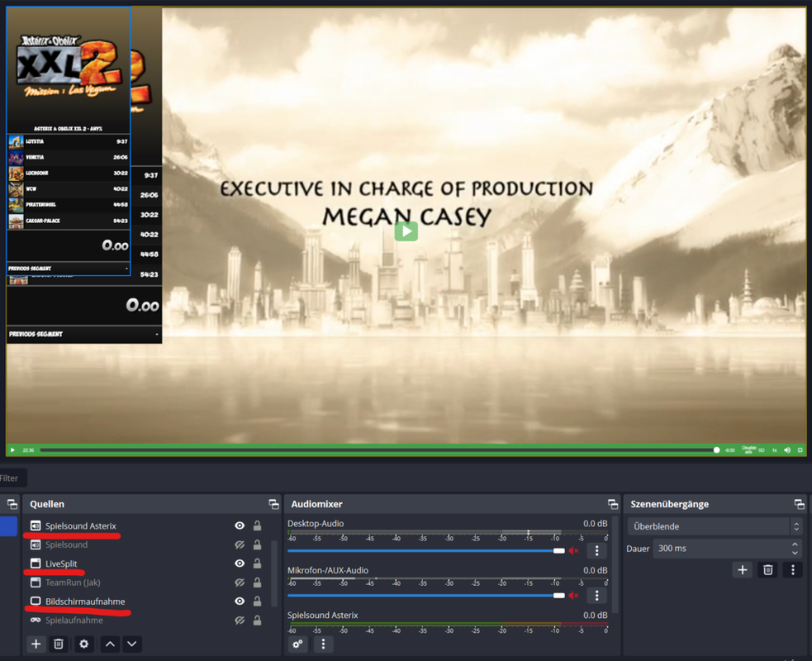Select Spielsound Asterix source row
Viewport: 812px width, 661px height.
tap(146, 525)
